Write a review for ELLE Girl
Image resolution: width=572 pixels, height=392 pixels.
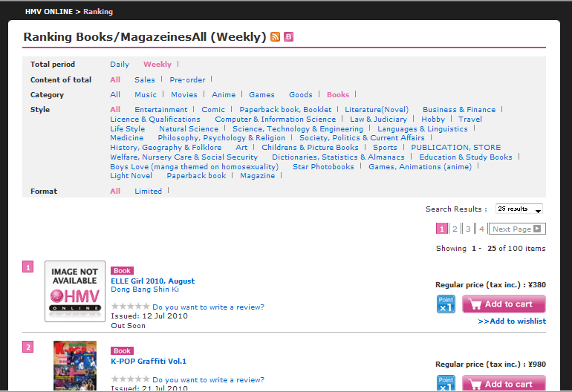[x=208, y=307]
